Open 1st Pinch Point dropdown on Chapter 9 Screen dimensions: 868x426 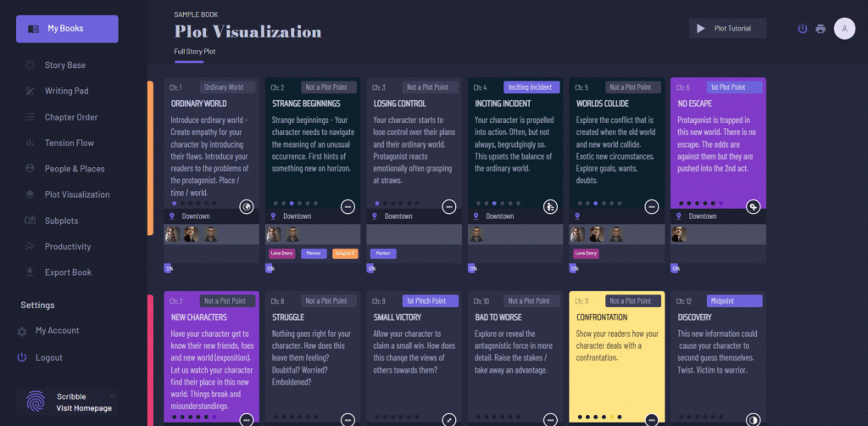(x=430, y=300)
